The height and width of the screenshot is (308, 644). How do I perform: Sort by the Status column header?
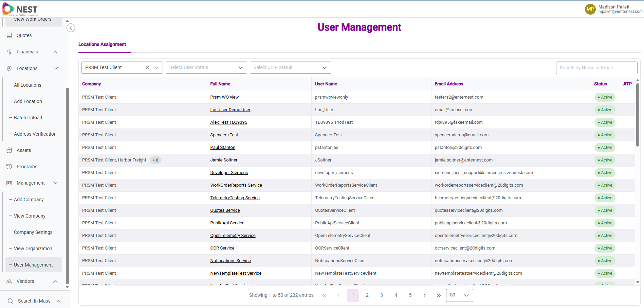(x=600, y=84)
